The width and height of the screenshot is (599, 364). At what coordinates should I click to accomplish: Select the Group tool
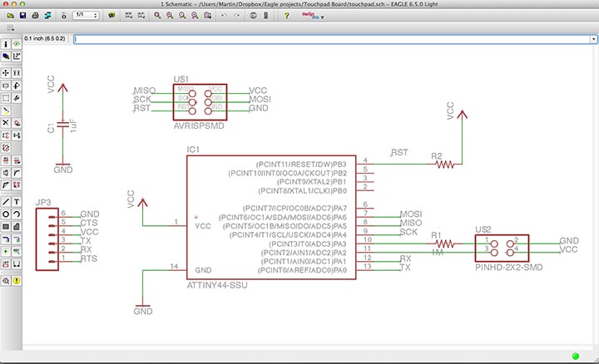click(x=6, y=98)
